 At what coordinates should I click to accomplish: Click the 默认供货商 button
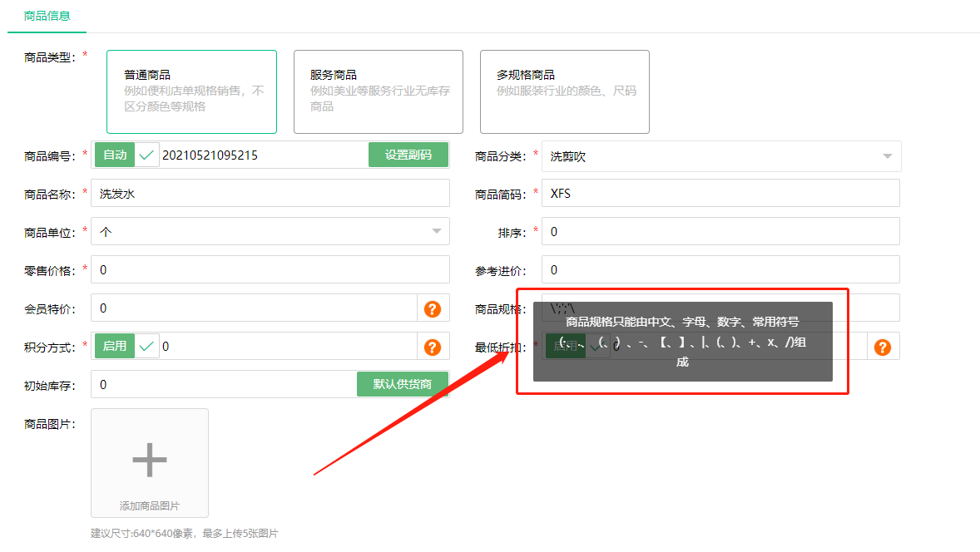(403, 384)
